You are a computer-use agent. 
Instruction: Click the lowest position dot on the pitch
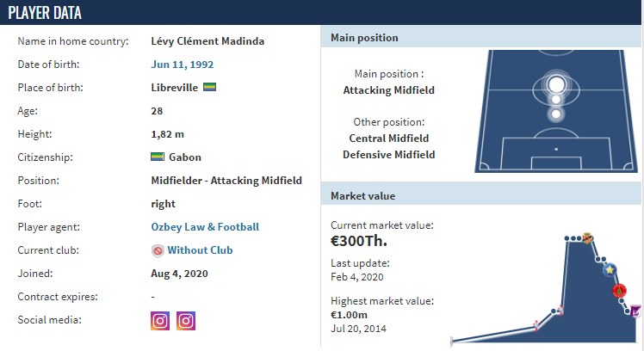[556, 114]
